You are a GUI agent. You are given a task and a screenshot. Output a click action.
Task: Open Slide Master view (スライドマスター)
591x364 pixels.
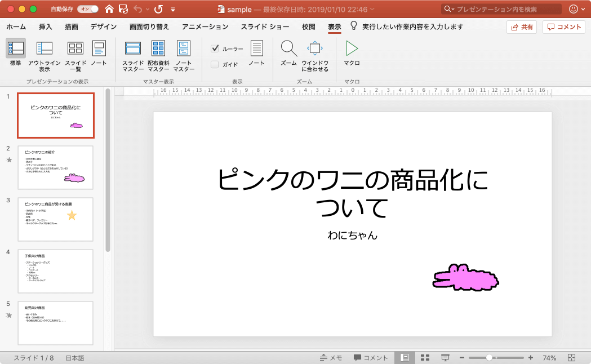[x=134, y=57]
